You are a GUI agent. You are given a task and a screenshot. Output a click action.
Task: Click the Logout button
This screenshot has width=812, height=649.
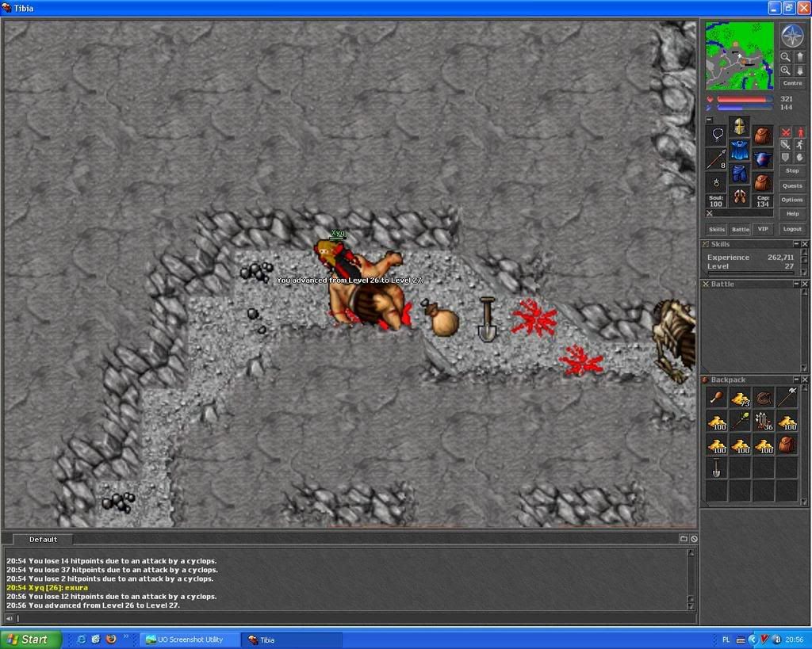(792, 229)
